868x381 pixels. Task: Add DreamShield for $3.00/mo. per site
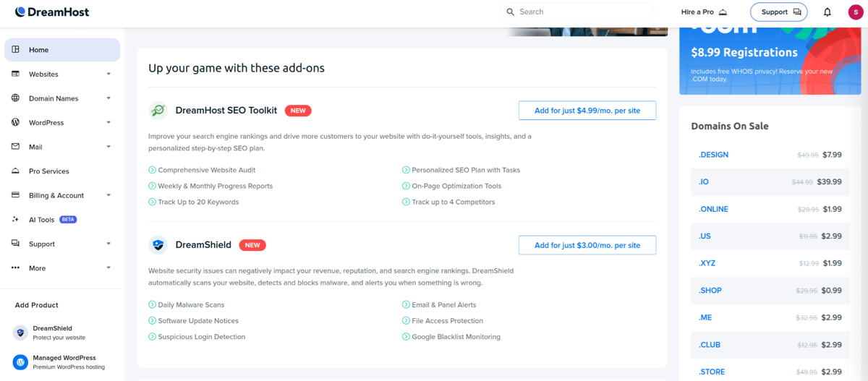coord(587,245)
